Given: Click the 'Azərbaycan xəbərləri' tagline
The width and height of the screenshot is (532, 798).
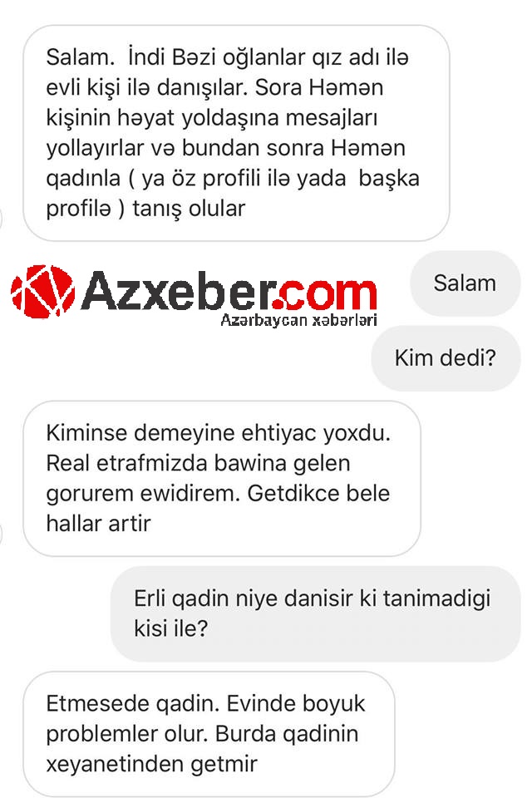Looking at the screenshot, I should (x=299, y=320).
